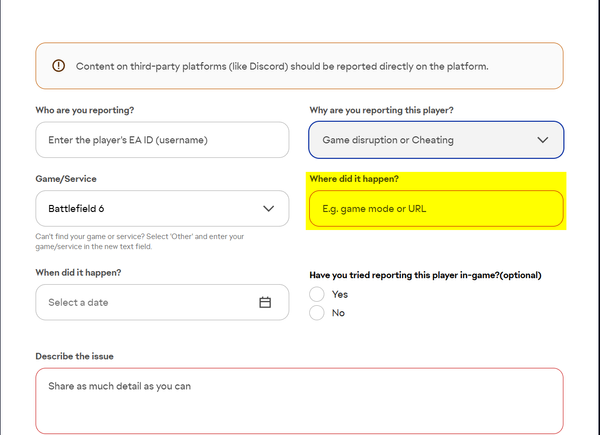Click the chevron on the Battlefield 6 dropdown
600x435 pixels.
(x=267, y=209)
